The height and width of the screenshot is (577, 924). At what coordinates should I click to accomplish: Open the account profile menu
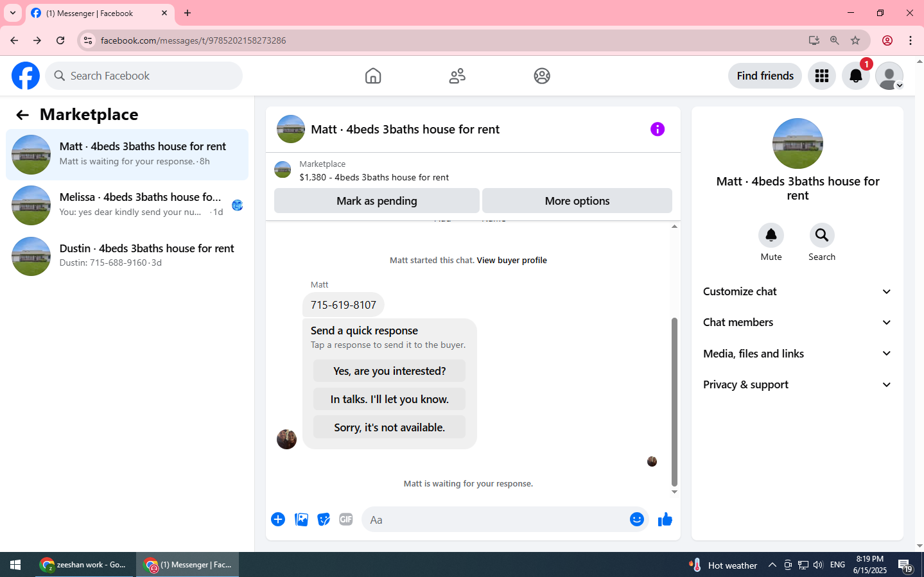tap(889, 76)
